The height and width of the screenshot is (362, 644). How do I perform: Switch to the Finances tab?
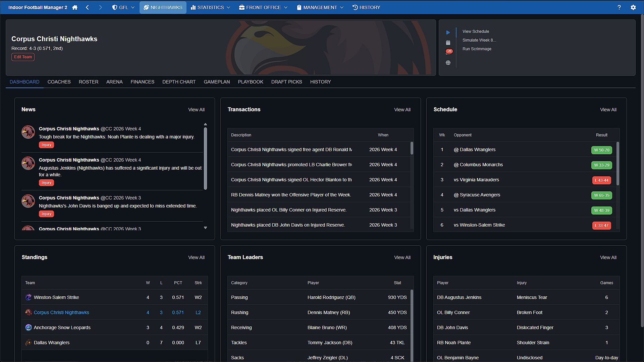[x=143, y=82]
